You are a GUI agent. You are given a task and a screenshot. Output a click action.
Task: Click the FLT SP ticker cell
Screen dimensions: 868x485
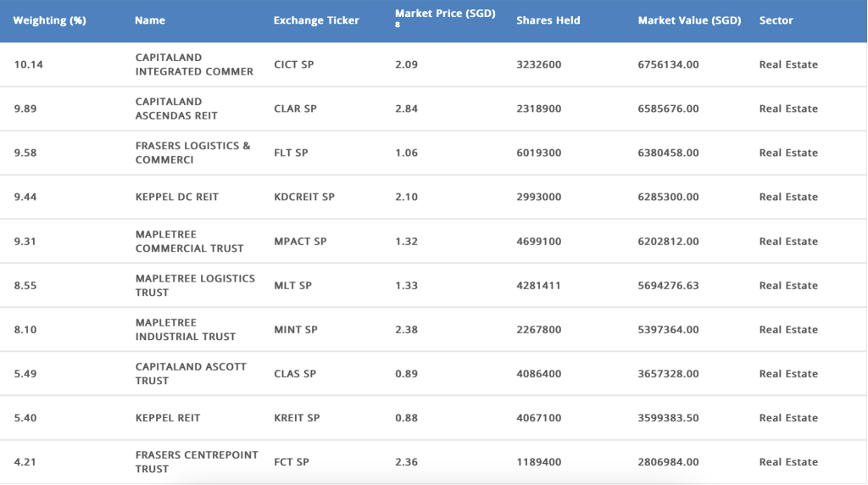291,153
